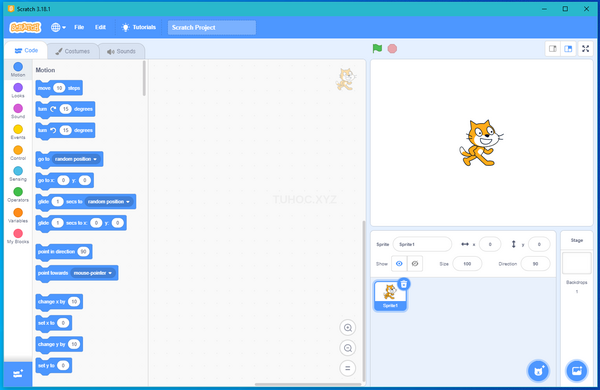Click the Add Extension button
600x390 pixels.
coord(18,374)
